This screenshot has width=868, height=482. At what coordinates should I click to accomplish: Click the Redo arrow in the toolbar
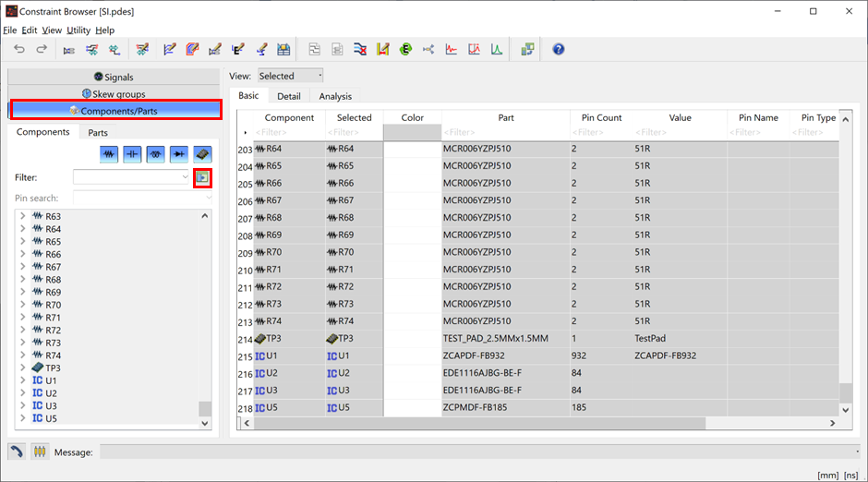[x=42, y=49]
